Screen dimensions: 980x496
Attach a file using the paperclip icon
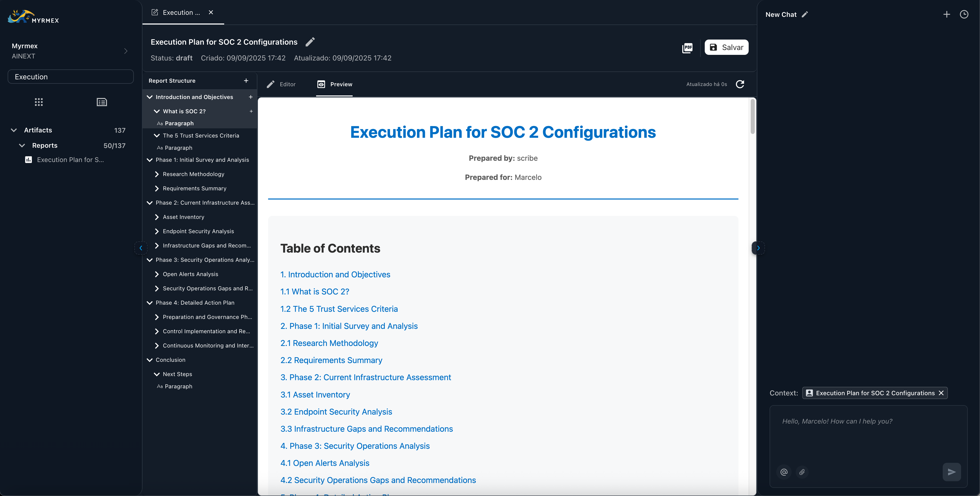(802, 472)
